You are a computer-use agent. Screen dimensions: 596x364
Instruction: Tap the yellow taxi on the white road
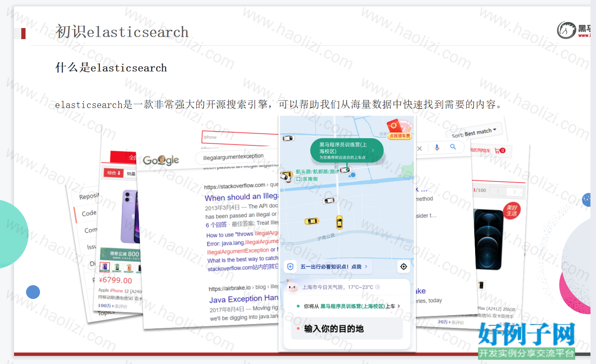click(339, 222)
